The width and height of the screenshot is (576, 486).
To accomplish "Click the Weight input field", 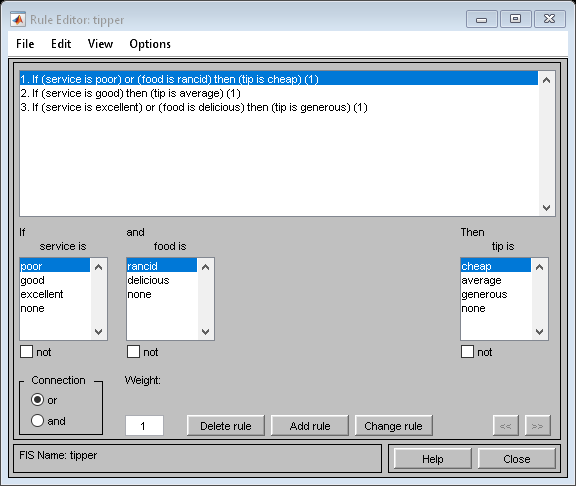I will [x=144, y=426].
